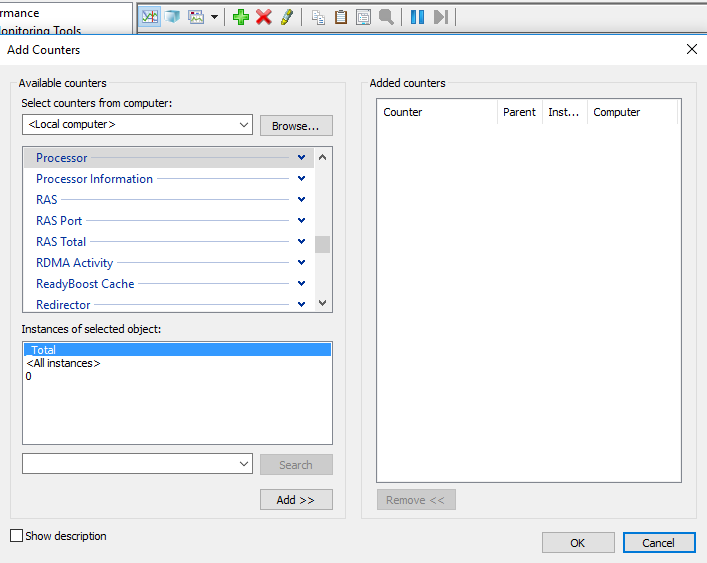Select the <All instances> entry
Image resolution: width=707 pixels, height=563 pixels.
[x=177, y=363]
